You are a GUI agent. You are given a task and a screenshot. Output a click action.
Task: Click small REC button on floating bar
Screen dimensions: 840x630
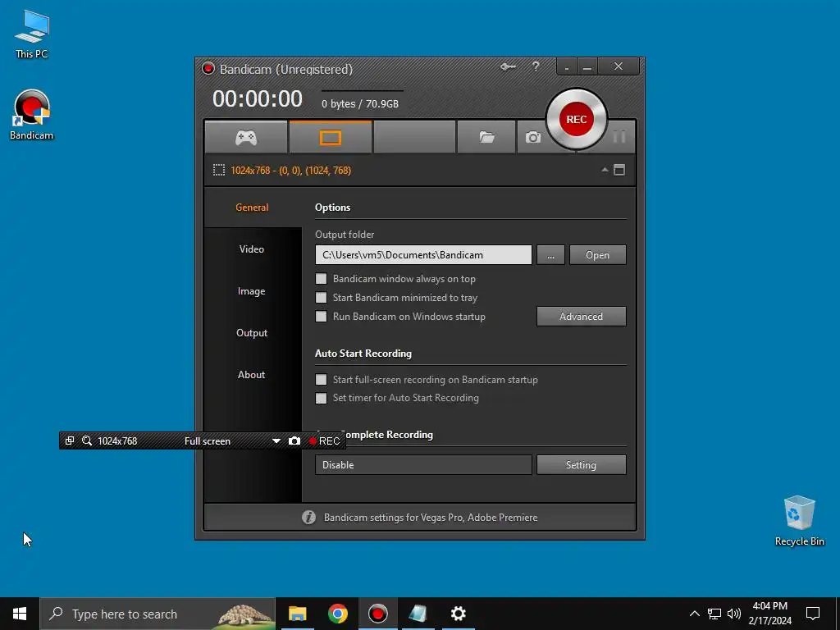coord(325,441)
